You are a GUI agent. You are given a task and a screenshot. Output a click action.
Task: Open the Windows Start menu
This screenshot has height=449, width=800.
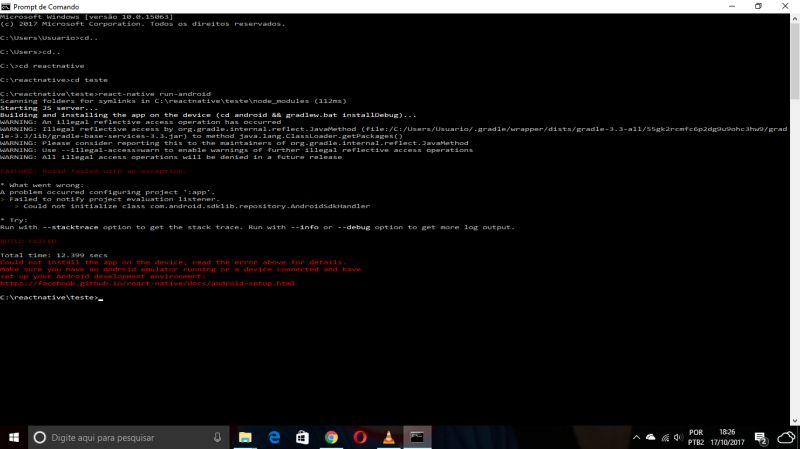pos(14,437)
